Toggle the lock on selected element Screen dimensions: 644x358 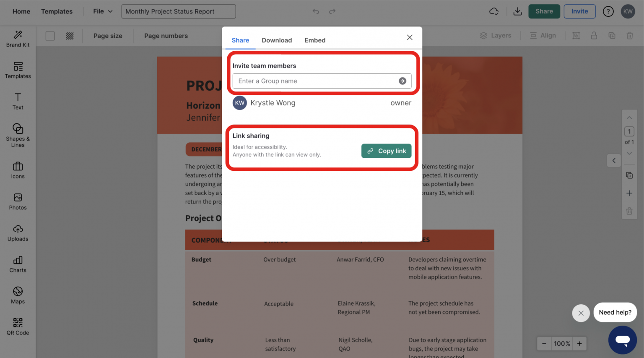(594, 35)
